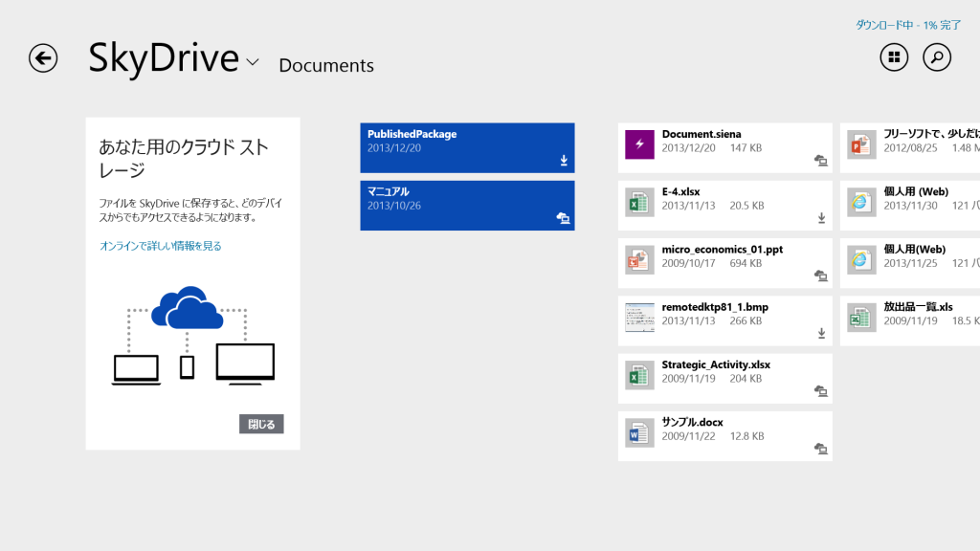Select the Strategic_Activity.xlsx file name
980x551 pixels.
[x=716, y=364]
